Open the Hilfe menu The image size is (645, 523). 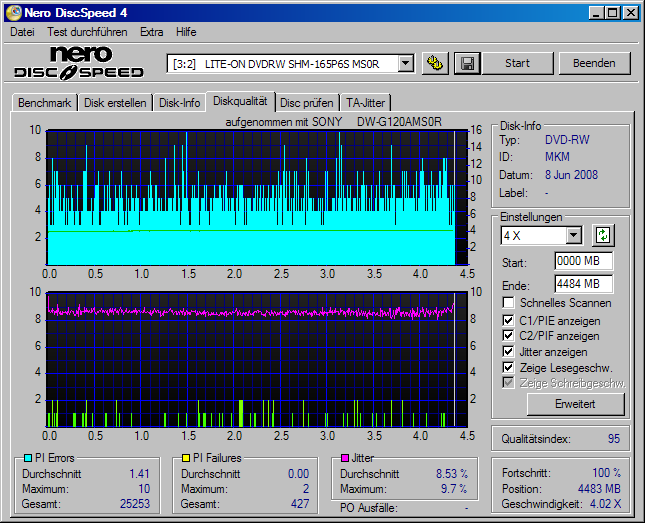tap(186, 32)
